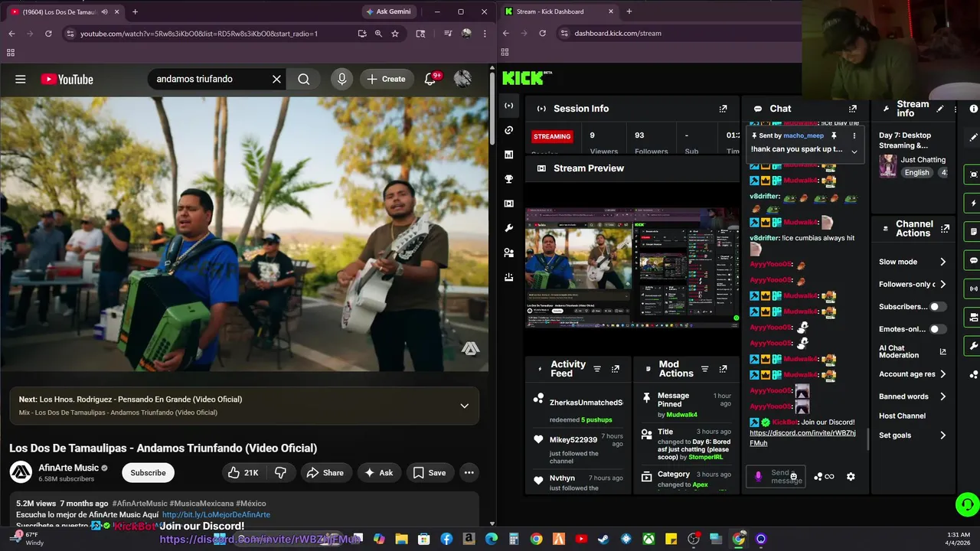Subscribe to AfinArte Music channel
The height and width of the screenshot is (551, 980).
pos(148,473)
